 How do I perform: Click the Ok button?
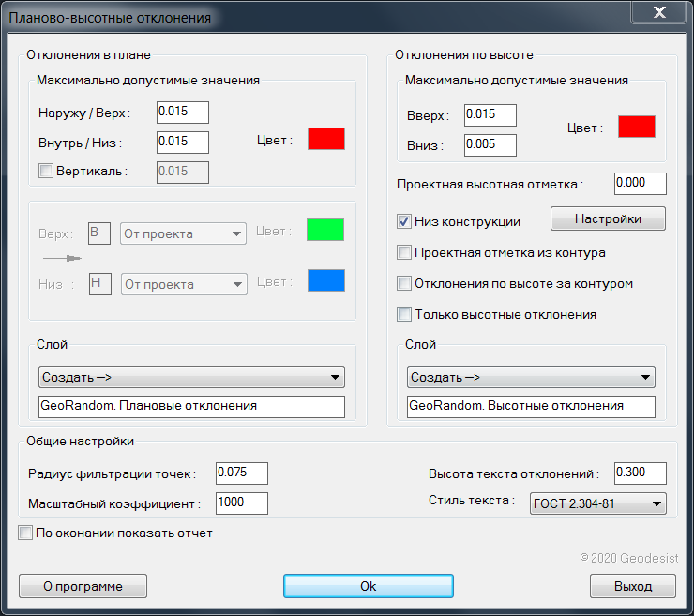pyautogui.click(x=368, y=586)
